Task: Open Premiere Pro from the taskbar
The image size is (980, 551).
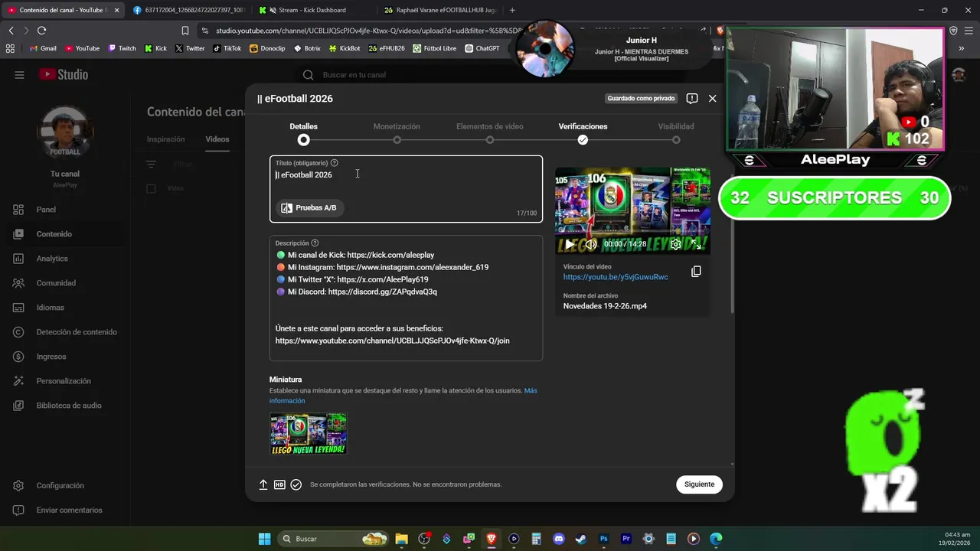Action: coord(626,539)
